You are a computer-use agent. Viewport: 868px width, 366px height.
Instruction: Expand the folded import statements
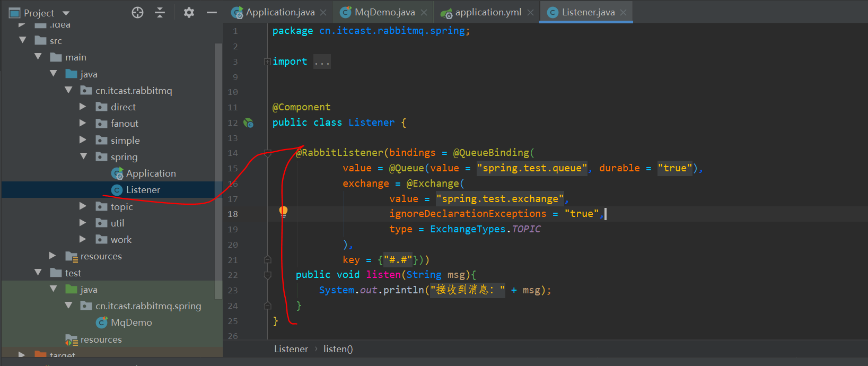(267, 62)
